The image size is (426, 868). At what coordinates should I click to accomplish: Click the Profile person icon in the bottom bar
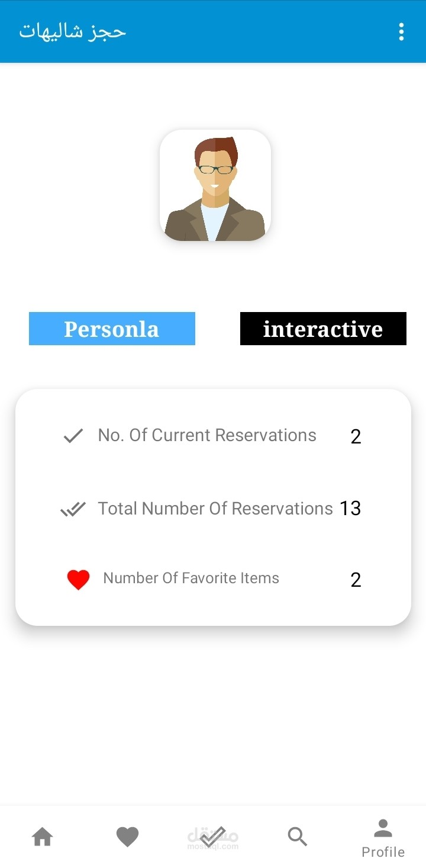pyautogui.click(x=383, y=828)
